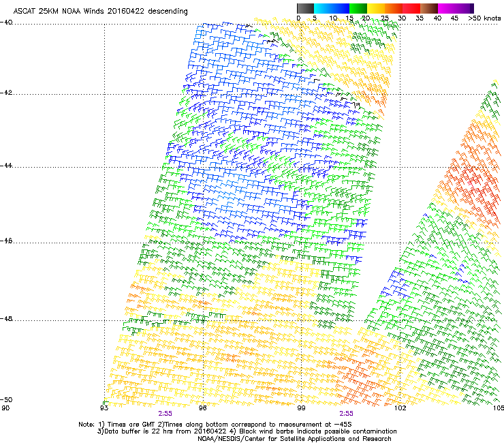Click the 'Times are GMT' note line
Image resolution: width=504 pixels, height=443 pixels.
click(215, 425)
